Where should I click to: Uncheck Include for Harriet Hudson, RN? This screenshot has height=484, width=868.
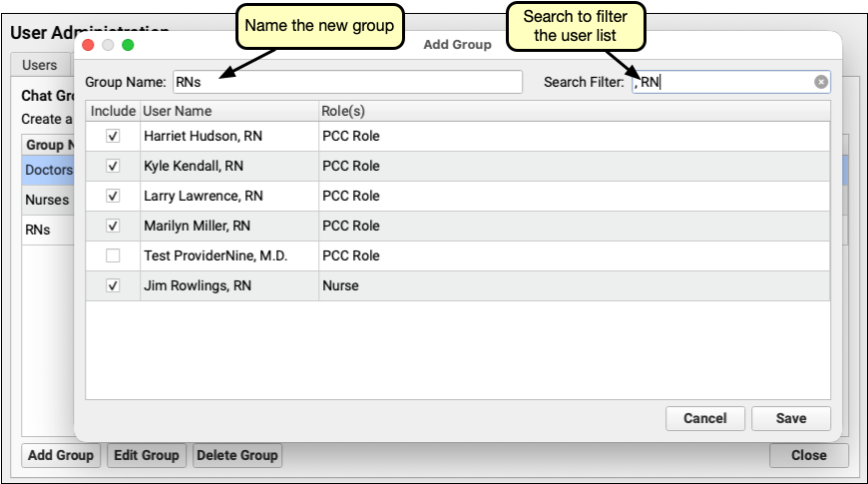[113, 136]
